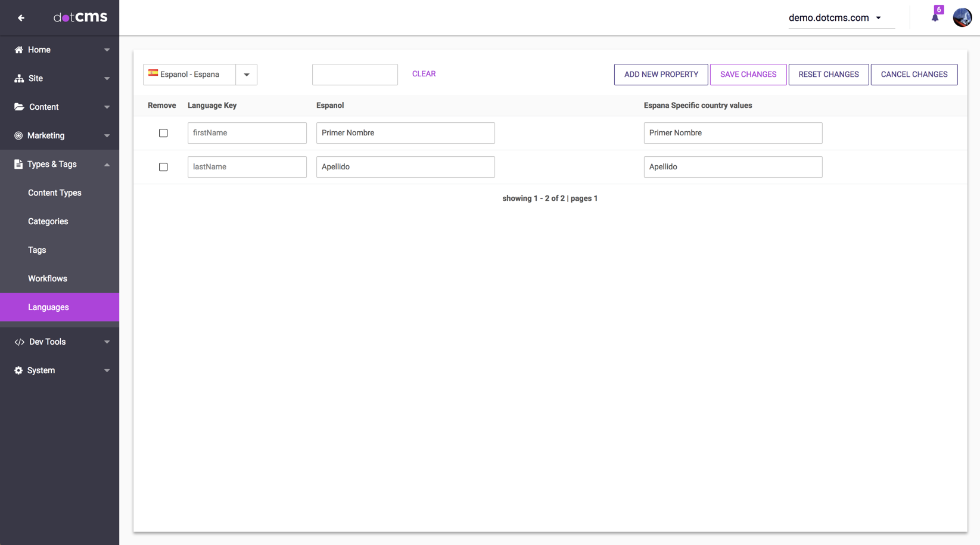The height and width of the screenshot is (545, 980).
Task: Open the notifications bell icon
Action: click(935, 17)
